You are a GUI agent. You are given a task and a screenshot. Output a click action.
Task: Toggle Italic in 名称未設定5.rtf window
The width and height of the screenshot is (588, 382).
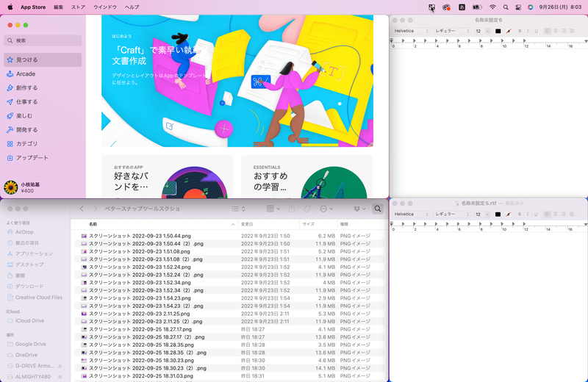(528, 214)
